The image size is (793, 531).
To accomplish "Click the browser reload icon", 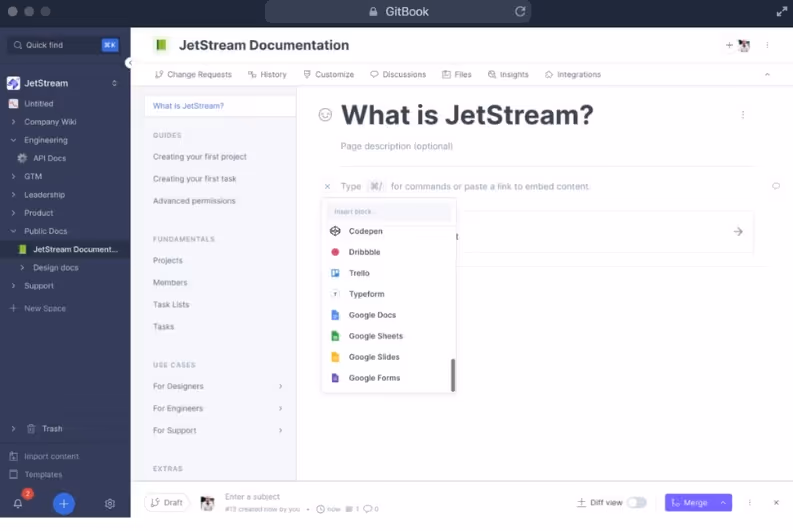I will click(x=520, y=12).
